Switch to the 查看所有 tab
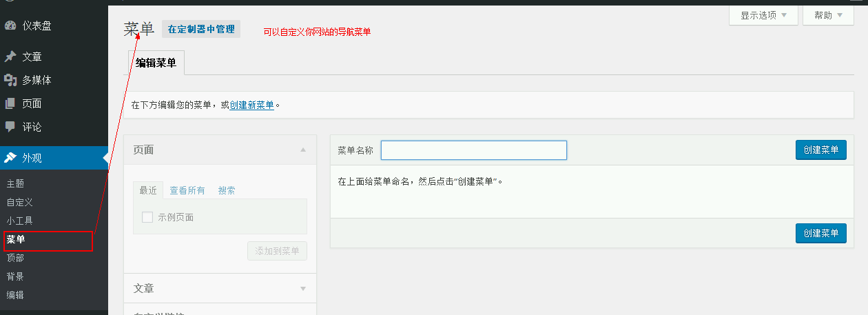 [x=187, y=190]
